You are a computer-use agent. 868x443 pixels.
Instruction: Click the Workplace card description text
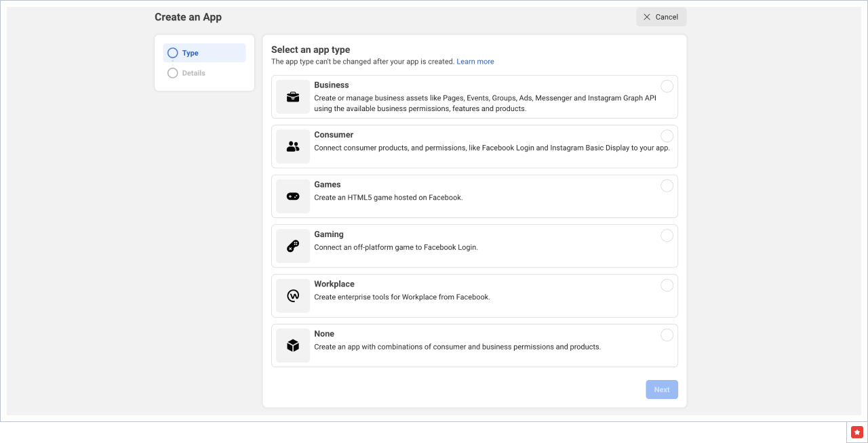click(401, 297)
